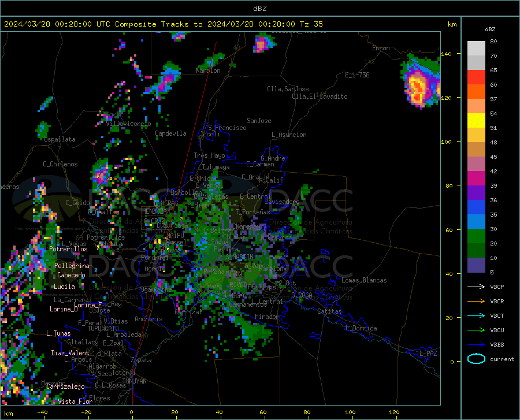The height and width of the screenshot is (420, 520).
Task: Select the blue 35 dBZ color swatch
Action: [x=476, y=207]
